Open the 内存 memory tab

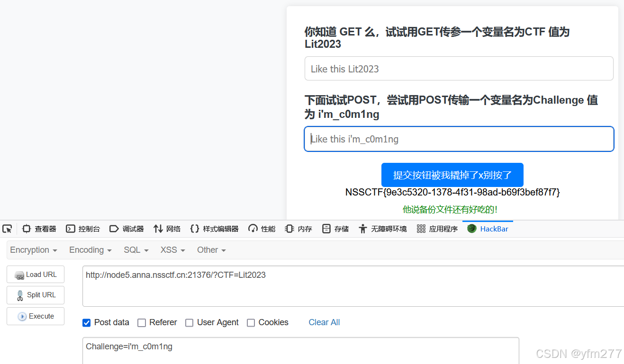[x=298, y=229]
